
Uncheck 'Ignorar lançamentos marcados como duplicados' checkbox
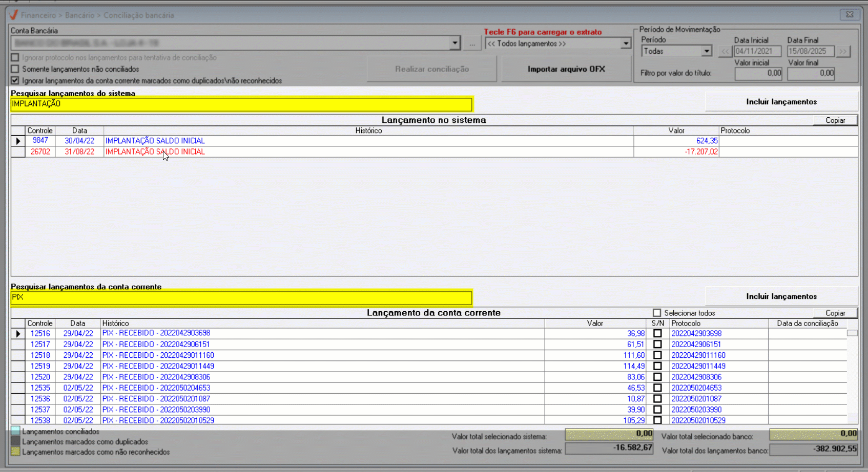pos(15,80)
